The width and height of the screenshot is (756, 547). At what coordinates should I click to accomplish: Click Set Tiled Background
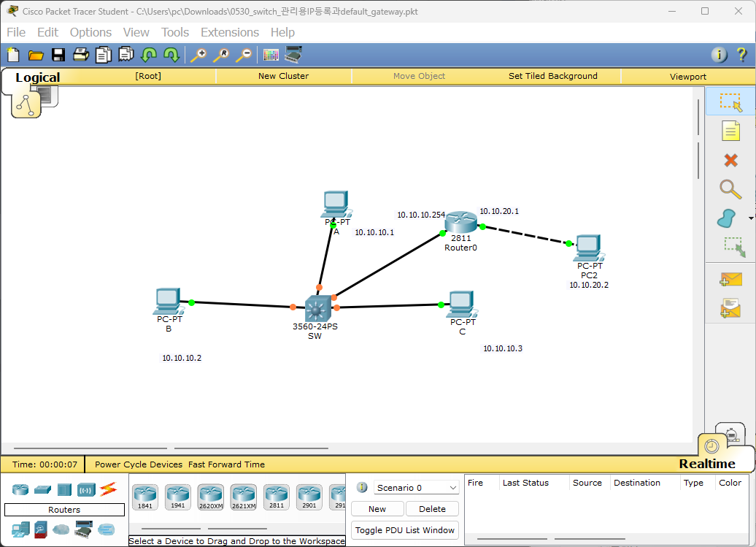(553, 76)
